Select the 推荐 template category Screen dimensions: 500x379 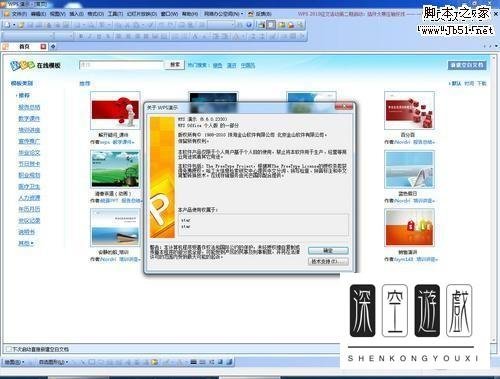click(x=24, y=96)
